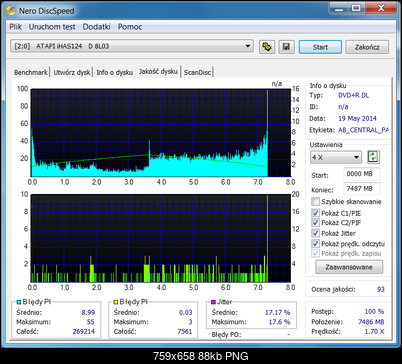This screenshot has height=364, width=402.
Task: Enable the Szybkie skanowanie checkbox
Action: 315,202
